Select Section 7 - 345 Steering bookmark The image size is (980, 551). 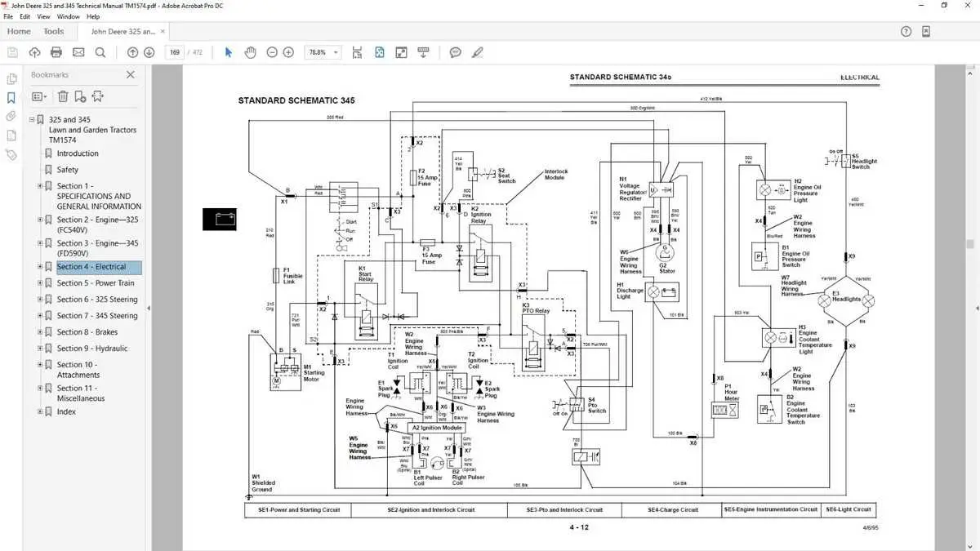(x=97, y=316)
